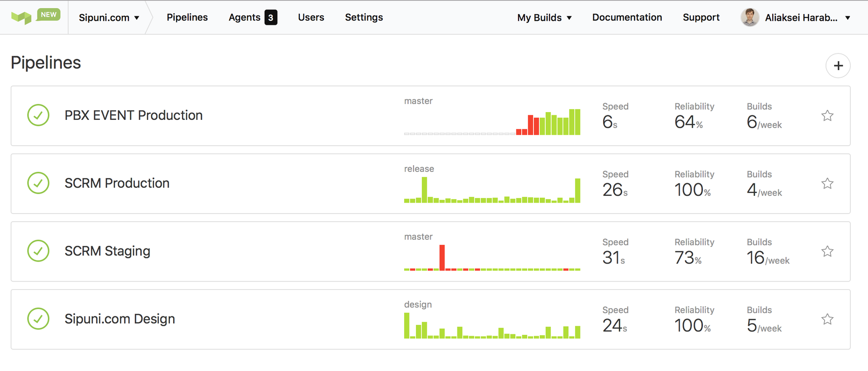The image size is (868, 371).
Task: Click the 24s speed value for Sipuni.com Design
Action: point(615,326)
